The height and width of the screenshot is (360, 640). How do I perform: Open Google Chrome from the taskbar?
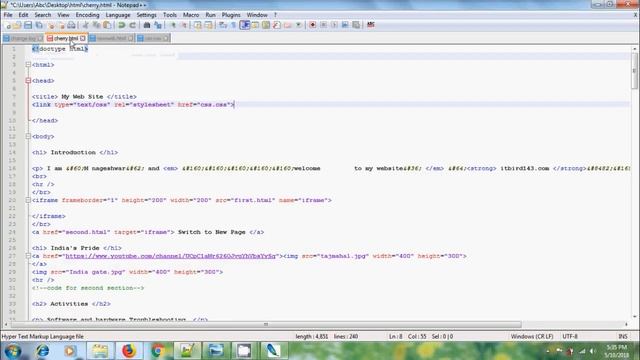point(158,351)
